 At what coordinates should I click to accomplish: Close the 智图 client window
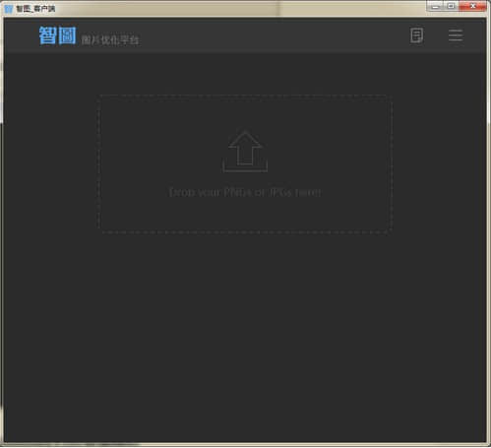tap(472, 6)
